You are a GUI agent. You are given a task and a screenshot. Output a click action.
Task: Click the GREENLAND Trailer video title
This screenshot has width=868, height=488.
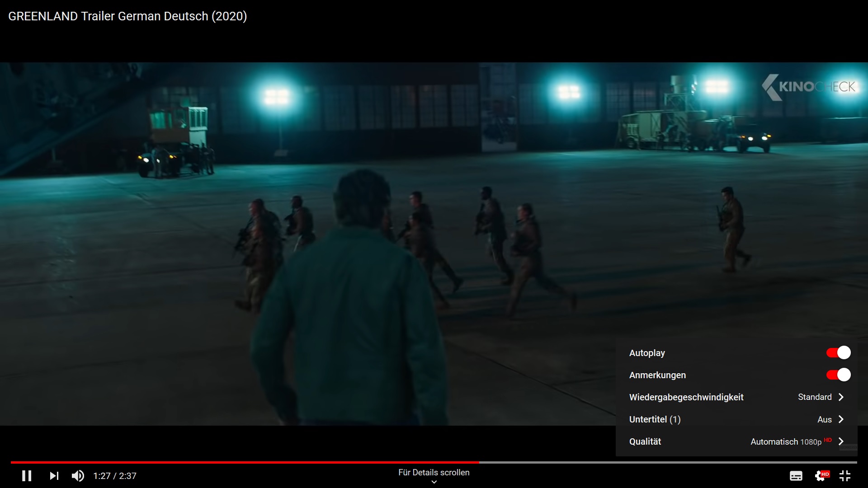pos(127,16)
